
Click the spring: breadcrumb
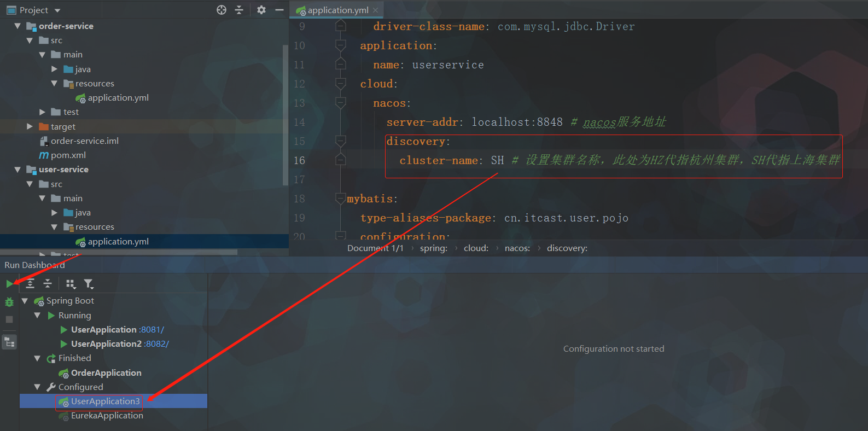433,248
